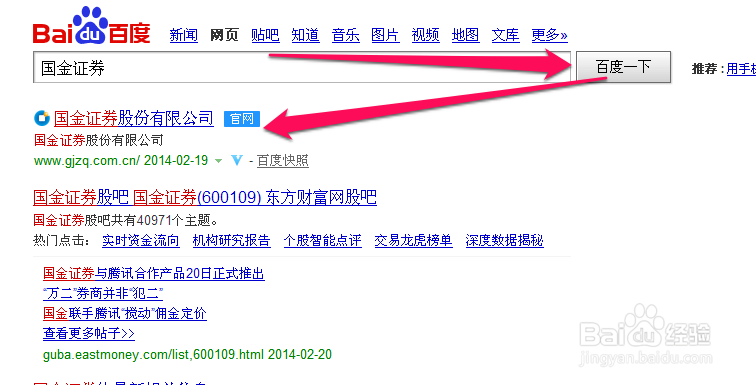Click the 国金证券股吧共有40971个主题 snippet text

tap(125, 221)
